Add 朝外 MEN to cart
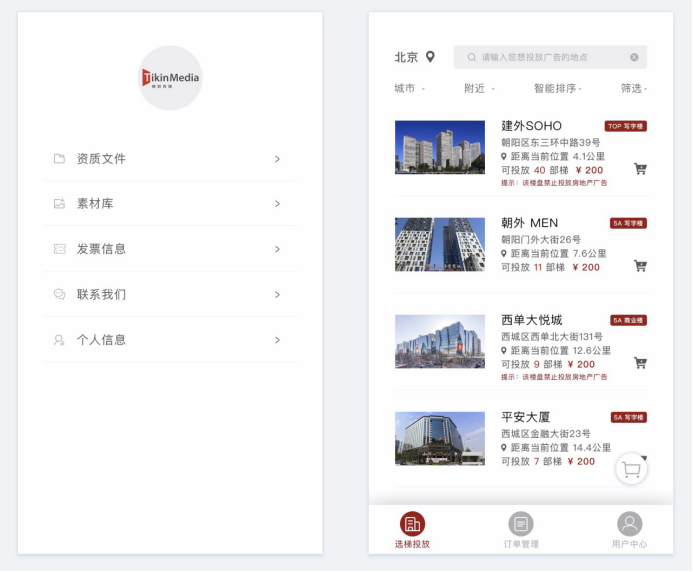693x572 pixels. [x=640, y=266]
